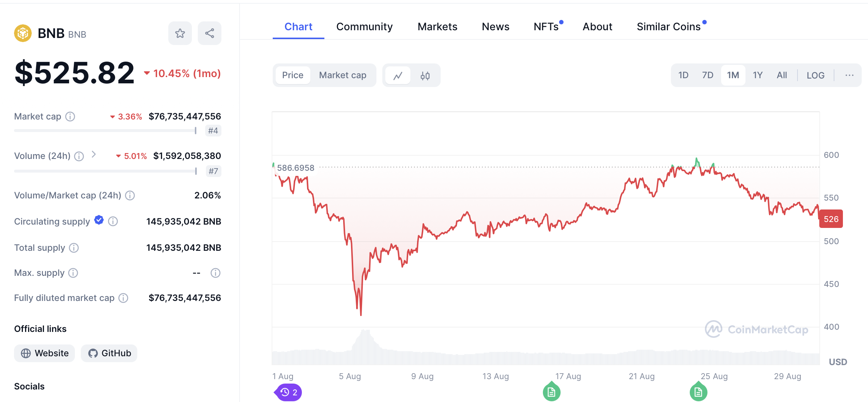Click info icon beside Circulating supply

point(113,221)
